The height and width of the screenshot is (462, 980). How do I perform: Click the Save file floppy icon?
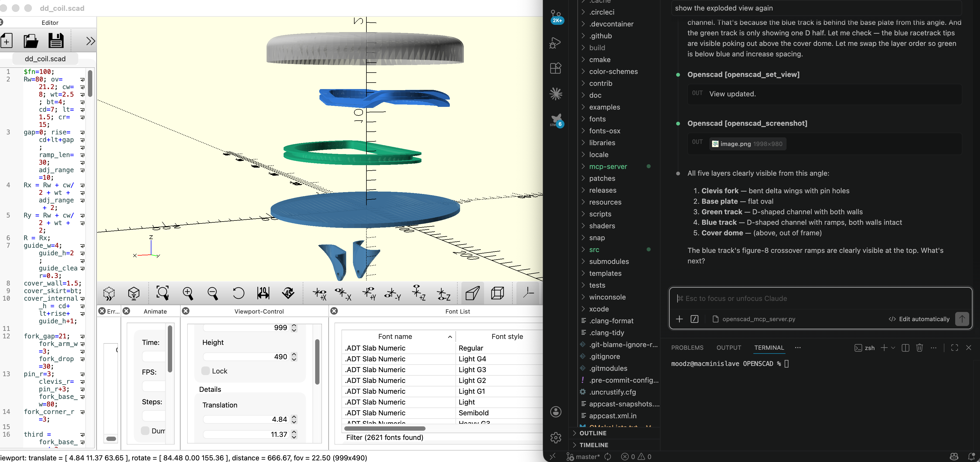tap(56, 41)
